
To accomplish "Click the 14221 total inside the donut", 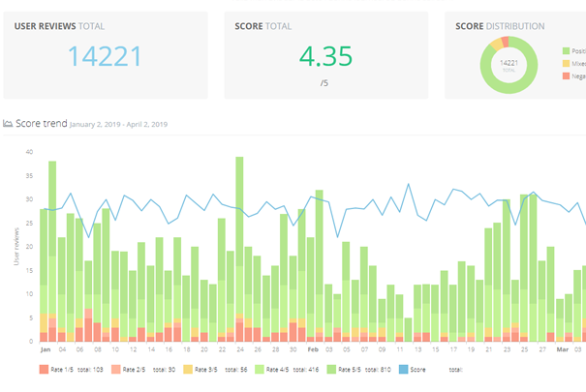I will [509, 63].
